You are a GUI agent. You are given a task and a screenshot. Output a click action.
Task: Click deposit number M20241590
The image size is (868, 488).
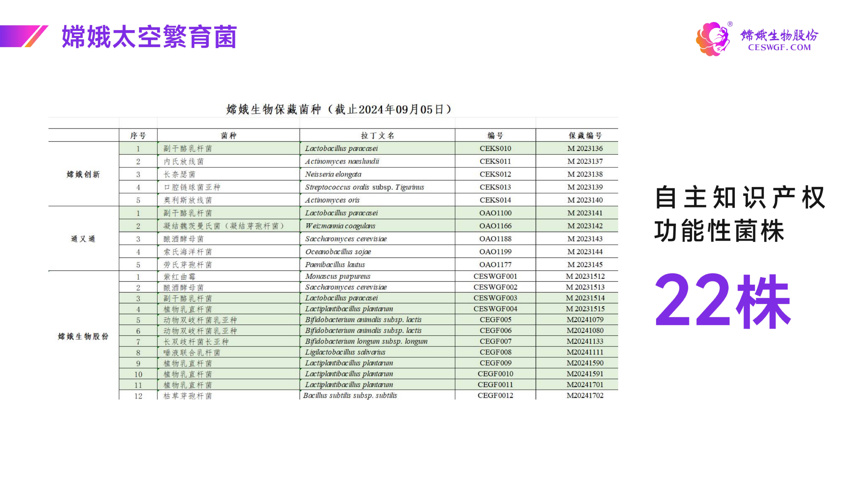tap(585, 363)
